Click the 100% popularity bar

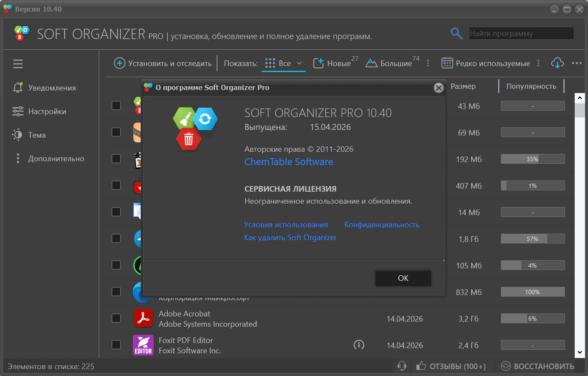(533, 292)
